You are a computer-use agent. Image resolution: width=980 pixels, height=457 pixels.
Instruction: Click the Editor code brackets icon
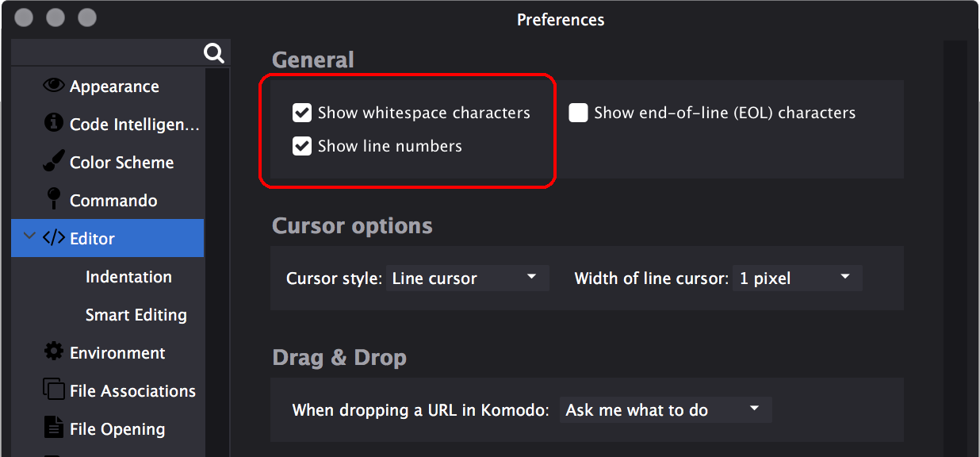(x=54, y=238)
